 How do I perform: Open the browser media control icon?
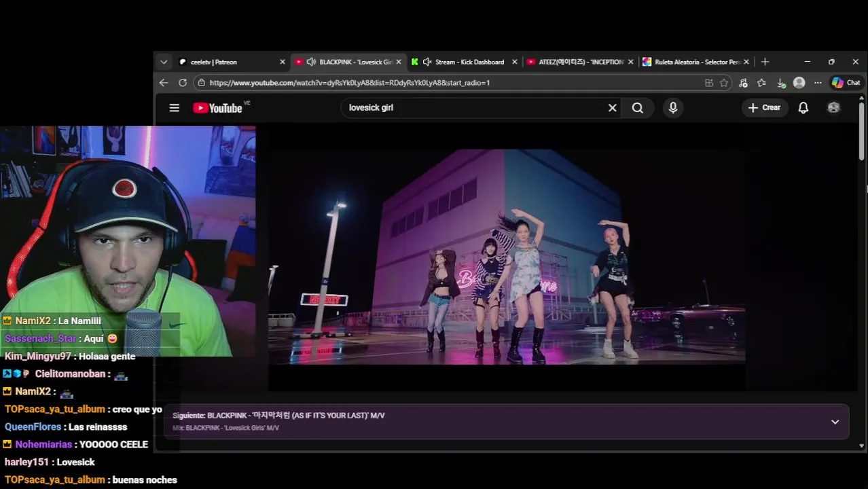[x=743, y=83]
